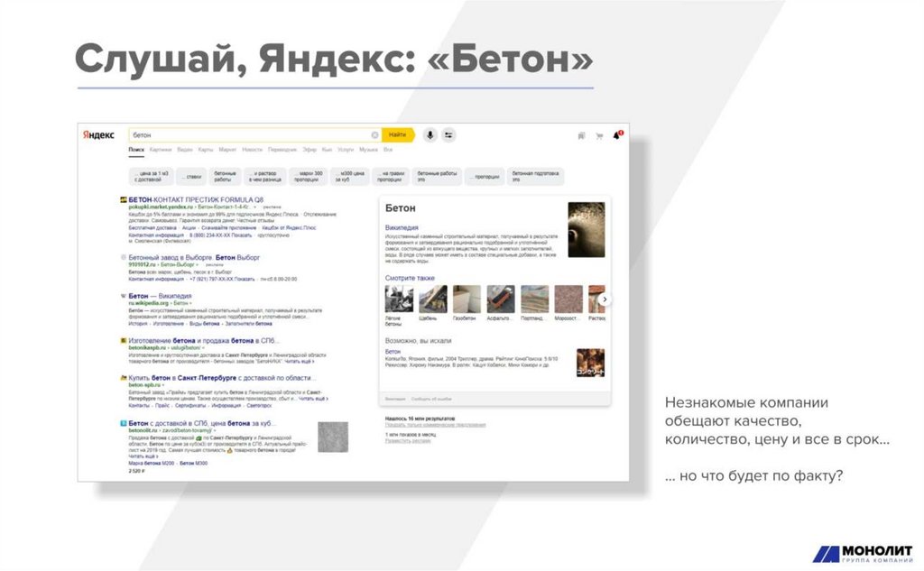Choose the 'м300 цена за куб' chip
This screenshot has width=924, height=571.
pyautogui.click(x=351, y=176)
